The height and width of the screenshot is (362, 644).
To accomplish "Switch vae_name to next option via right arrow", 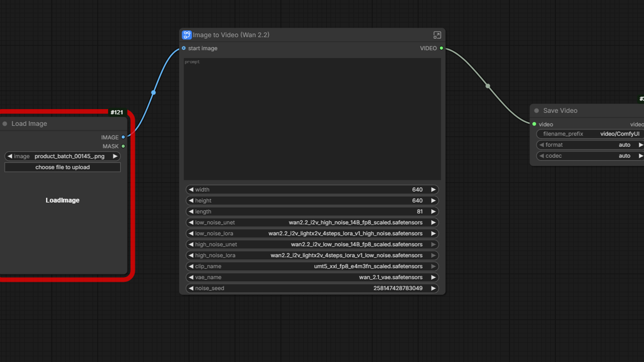I will (433, 277).
